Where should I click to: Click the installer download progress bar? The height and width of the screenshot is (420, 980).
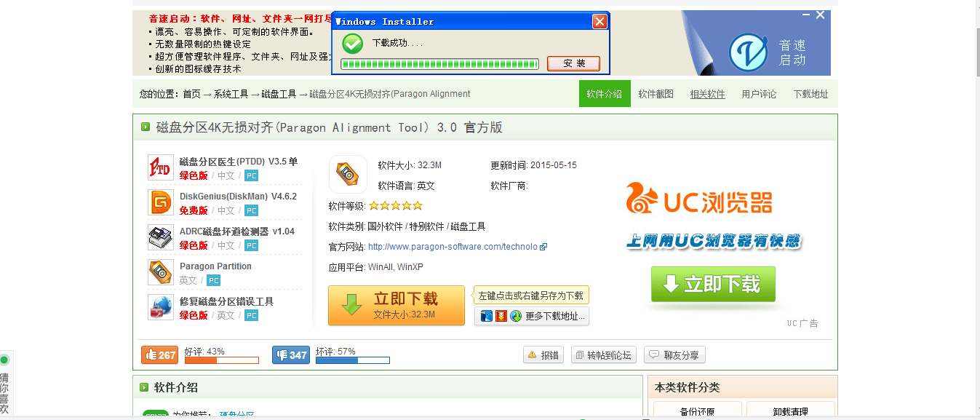[x=440, y=64]
